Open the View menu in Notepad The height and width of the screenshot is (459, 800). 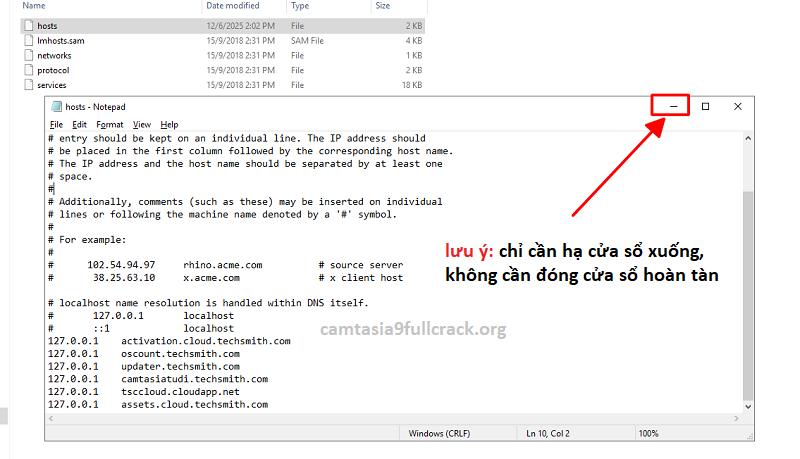(142, 124)
